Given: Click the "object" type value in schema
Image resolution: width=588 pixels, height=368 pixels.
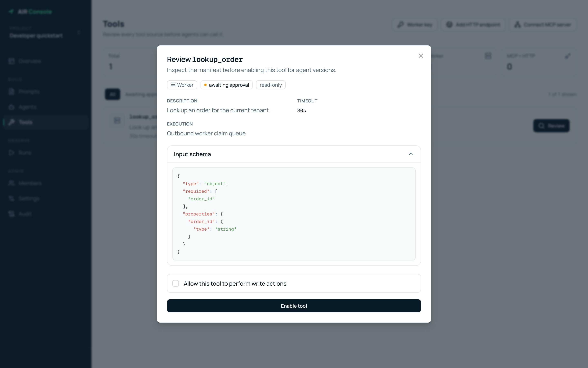Looking at the screenshot, I should click(x=215, y=184).
